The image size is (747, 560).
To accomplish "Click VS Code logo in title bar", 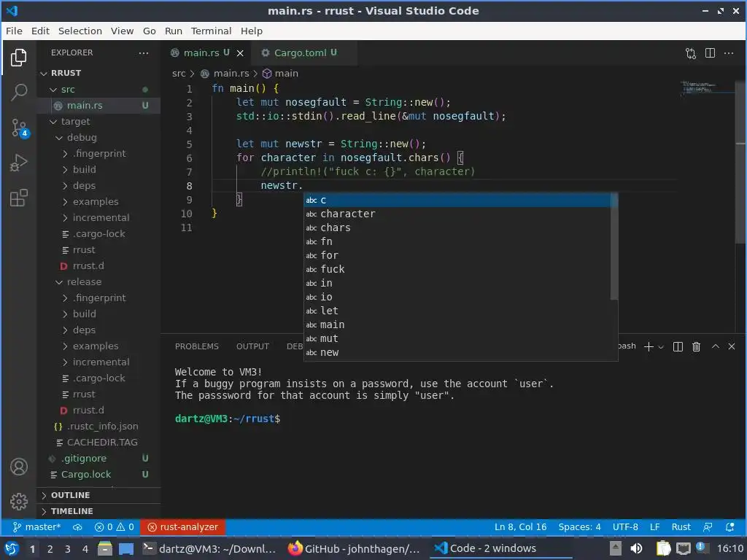I will pyautogui.click(x=12, y=10).
